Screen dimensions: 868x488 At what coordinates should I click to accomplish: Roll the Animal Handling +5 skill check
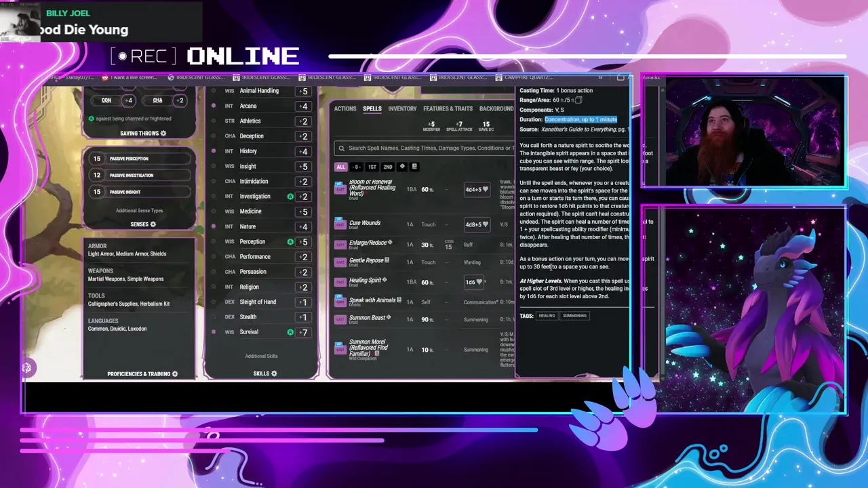click(304, 91)
